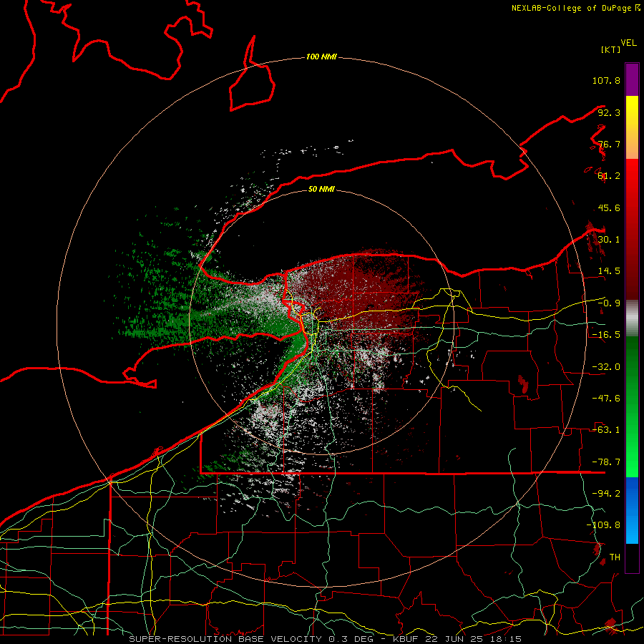
Task: Click the 45.6 legend value
Action: 609,208
